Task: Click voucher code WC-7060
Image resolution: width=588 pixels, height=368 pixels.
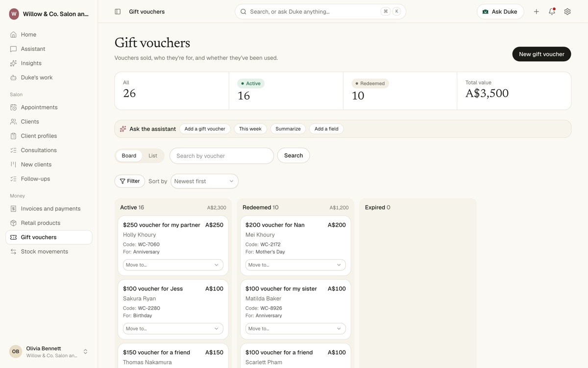Action: coord(148,244)
